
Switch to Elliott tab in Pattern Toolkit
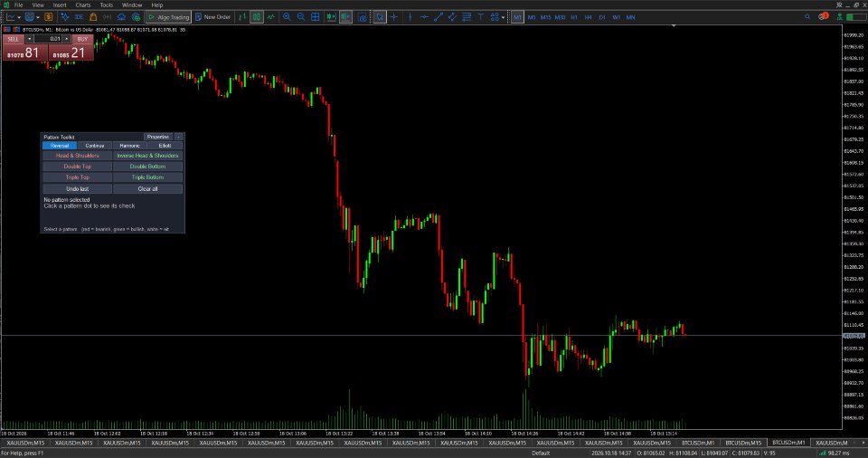165,145
